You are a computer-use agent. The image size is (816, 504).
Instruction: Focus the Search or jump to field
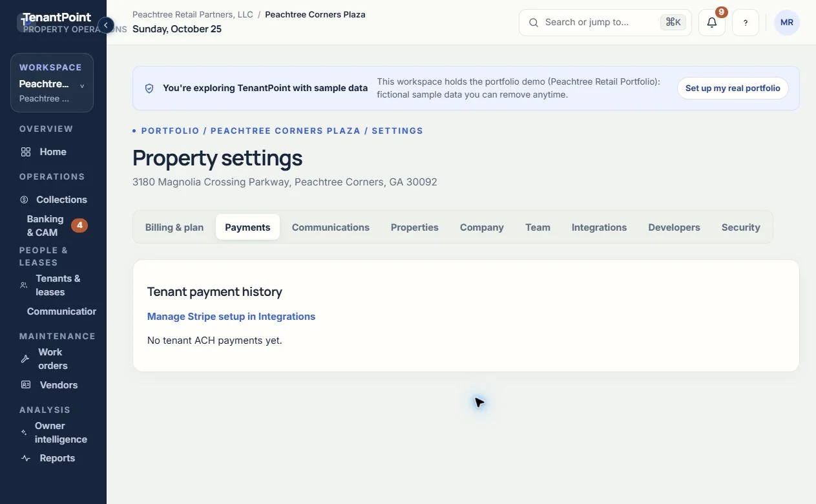(x=605, y=23)
